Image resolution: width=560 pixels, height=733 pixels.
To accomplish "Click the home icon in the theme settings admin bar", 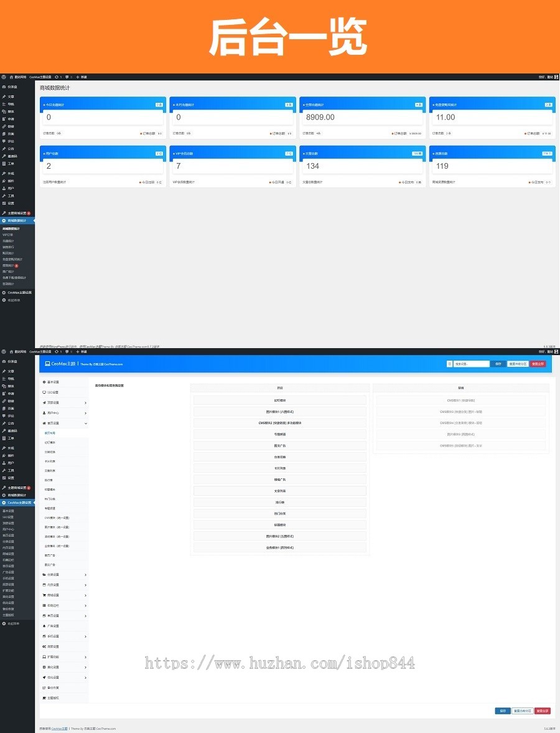I will pos(12,351).
